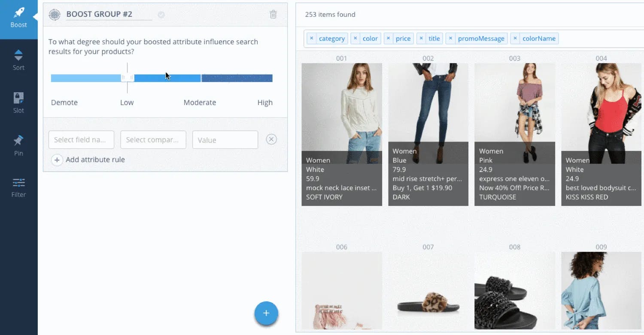Open the Pin section in sidebar

point(18,146)
